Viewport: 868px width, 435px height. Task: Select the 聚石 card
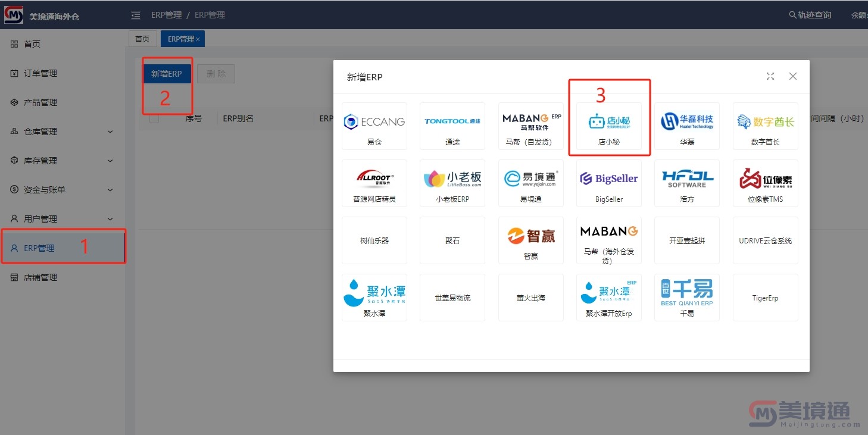coord(452,240)
